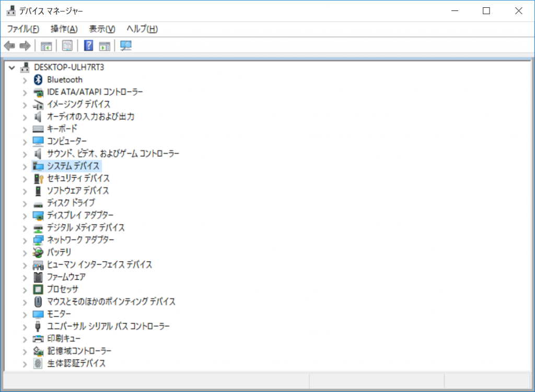The height and width of the screenshot is (392, 535).
Task: Select the DESKTOP-ULH7RT3 computer name
Action: pyautogui.click(x=69, y=67)
